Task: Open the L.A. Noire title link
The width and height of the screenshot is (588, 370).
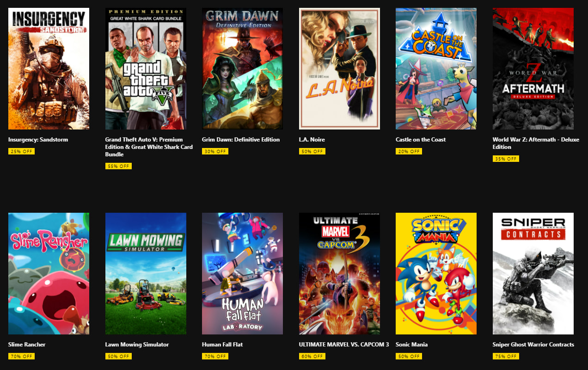Action: 312,140
